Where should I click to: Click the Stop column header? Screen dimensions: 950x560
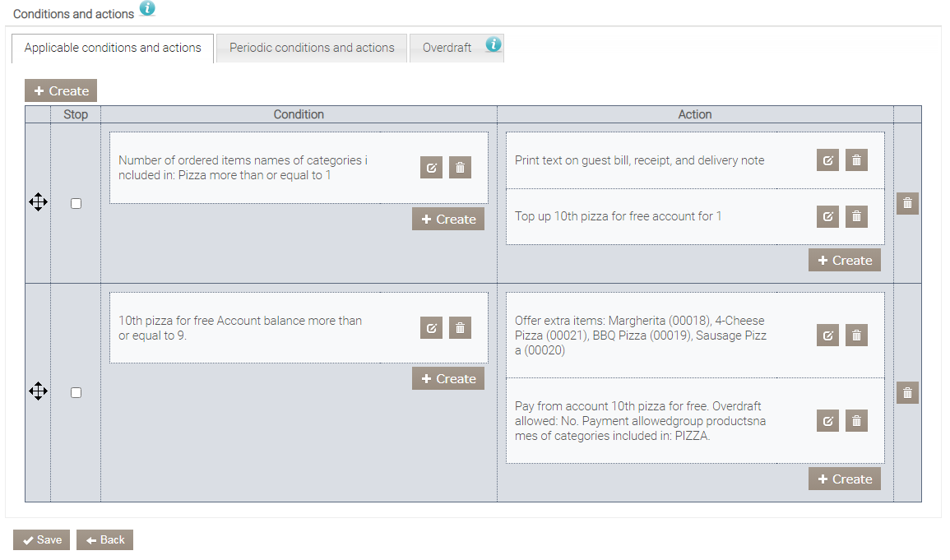pos(76,114)
